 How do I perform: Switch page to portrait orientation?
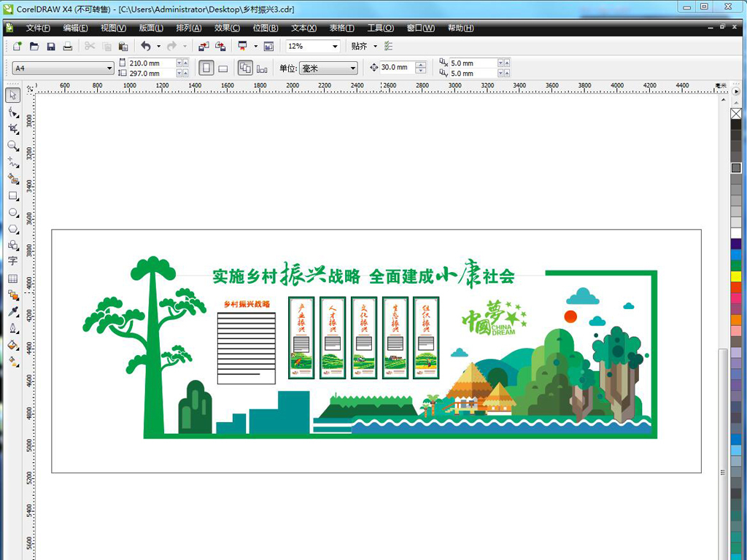[206, 68]
